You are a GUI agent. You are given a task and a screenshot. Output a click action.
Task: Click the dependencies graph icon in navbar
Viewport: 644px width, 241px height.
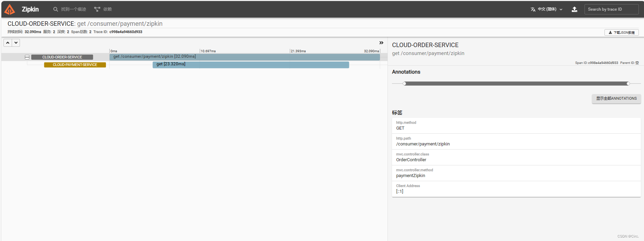click(97, 9)
